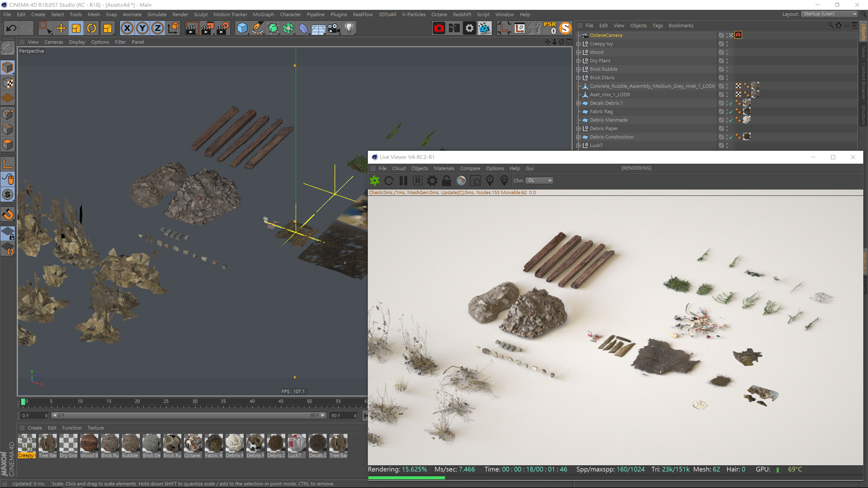Click the Undo arrow icon
The image size is (868, 488).
pyautogui.click(x=11, y=28)
